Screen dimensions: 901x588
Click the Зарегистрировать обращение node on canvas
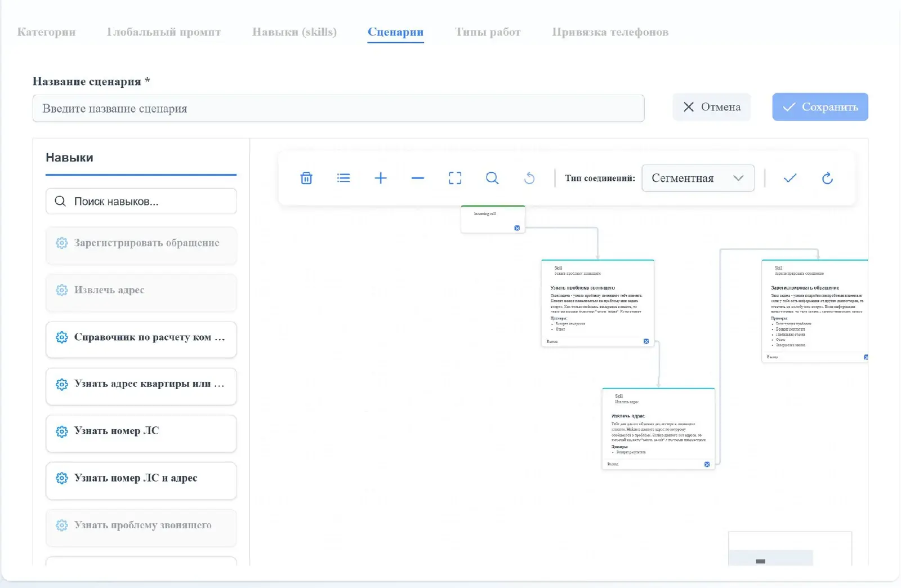(x=814, y=311)
